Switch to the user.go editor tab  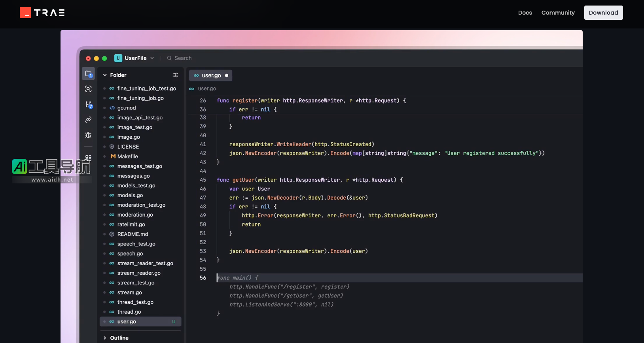coord(211,75)
